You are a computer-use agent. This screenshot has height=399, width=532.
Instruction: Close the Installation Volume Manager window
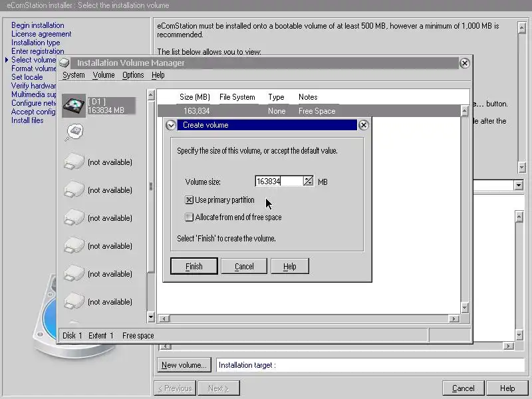point(464,63)
